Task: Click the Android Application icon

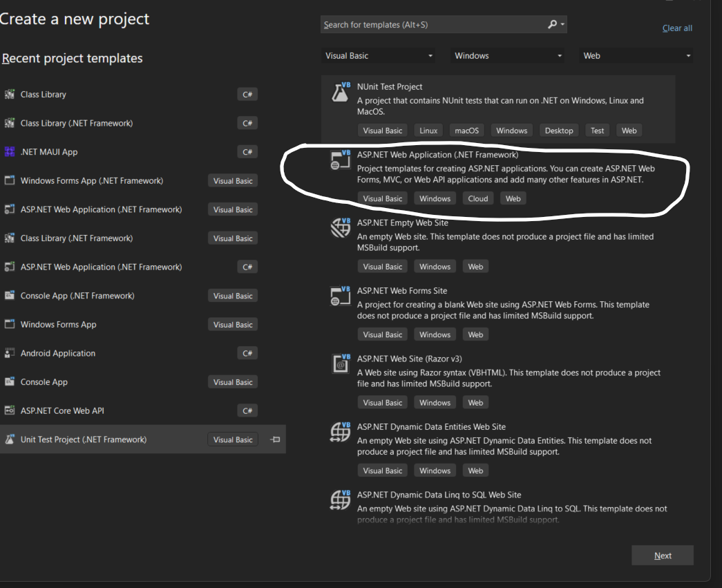Action: tap(10, 352)
